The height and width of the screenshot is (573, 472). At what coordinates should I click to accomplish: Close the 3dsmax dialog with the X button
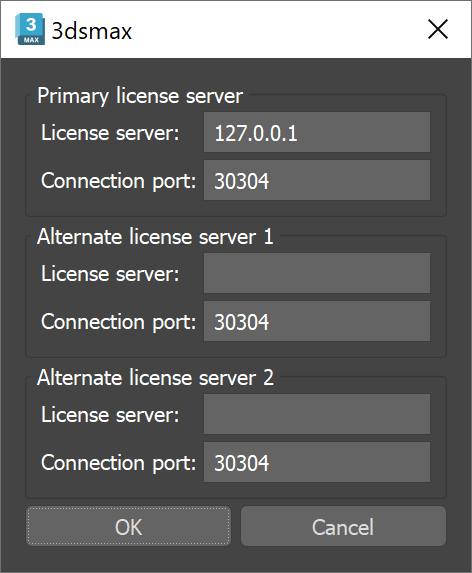point(438,29)
